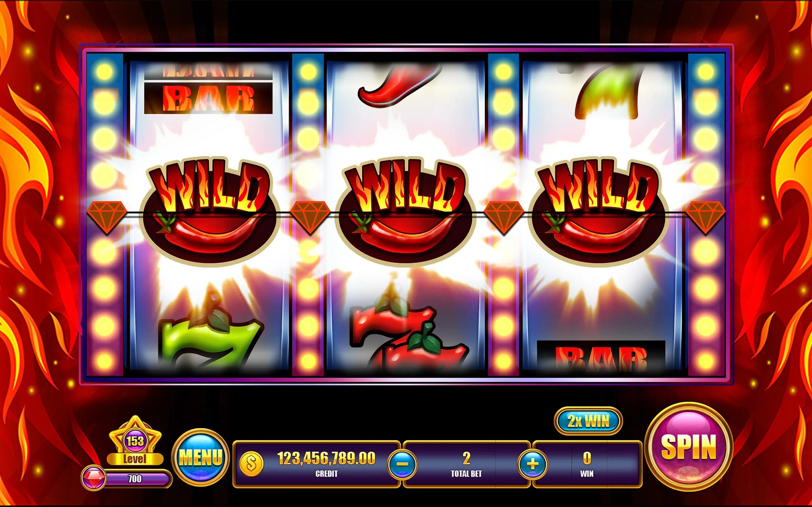
Task: Click the gold dollar coin icon
Action: pos(252,463)
